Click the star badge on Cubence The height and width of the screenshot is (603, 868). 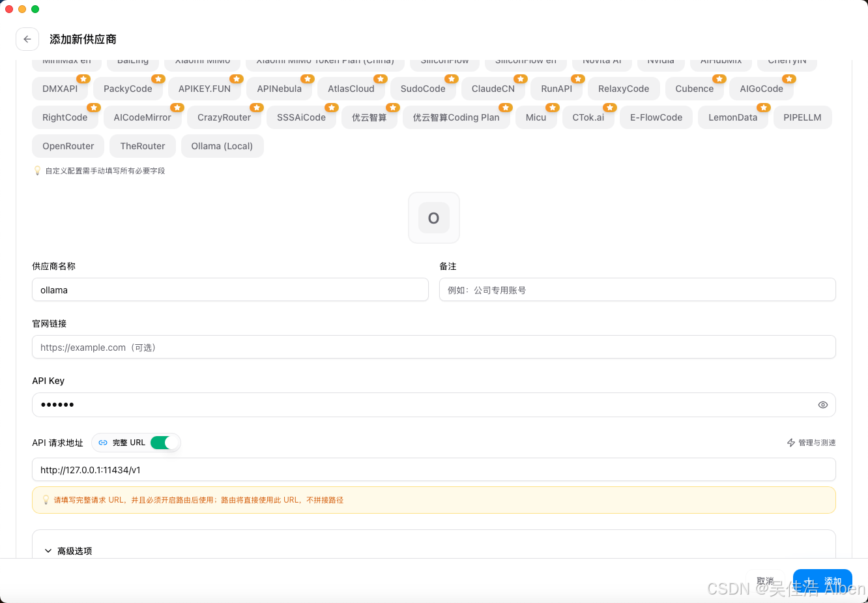(719, 79)
